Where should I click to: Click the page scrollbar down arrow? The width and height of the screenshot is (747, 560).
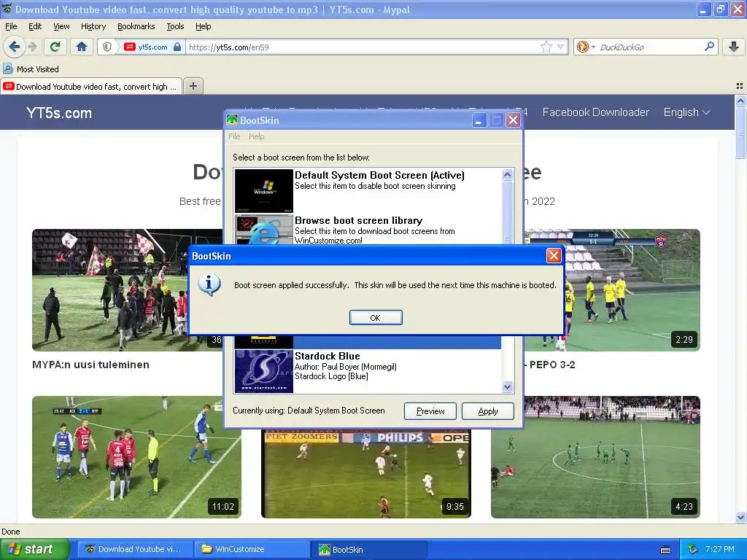740,517
